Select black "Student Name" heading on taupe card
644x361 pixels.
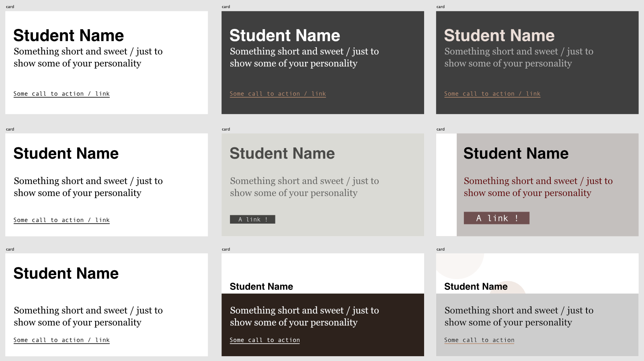516,153
